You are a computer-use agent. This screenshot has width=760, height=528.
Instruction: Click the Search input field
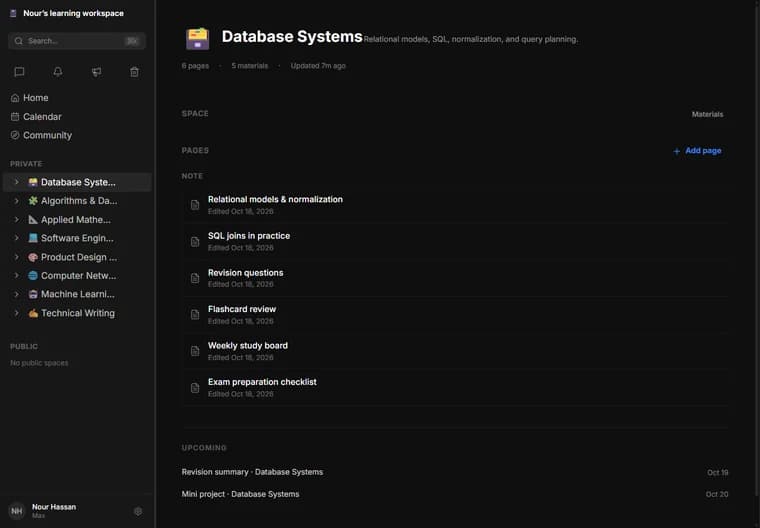point(77,41)
